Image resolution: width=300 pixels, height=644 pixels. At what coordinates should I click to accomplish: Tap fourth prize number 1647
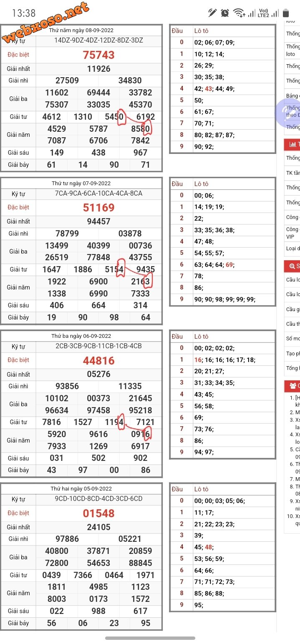pyautogui.click(x=51, y=269)
